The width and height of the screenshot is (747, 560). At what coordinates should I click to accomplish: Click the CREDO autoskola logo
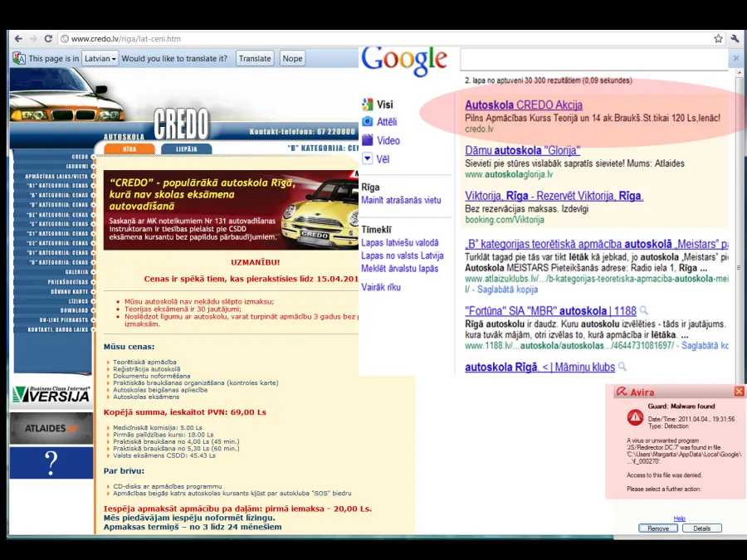[181, 124]
